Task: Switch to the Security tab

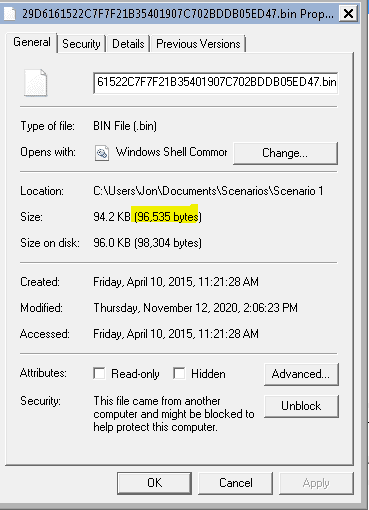Action: click(81, 44)
